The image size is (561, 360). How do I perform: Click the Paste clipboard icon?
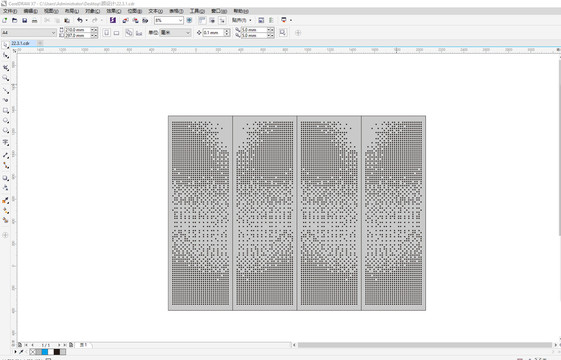pyautogui.click(x=67, y=20)
